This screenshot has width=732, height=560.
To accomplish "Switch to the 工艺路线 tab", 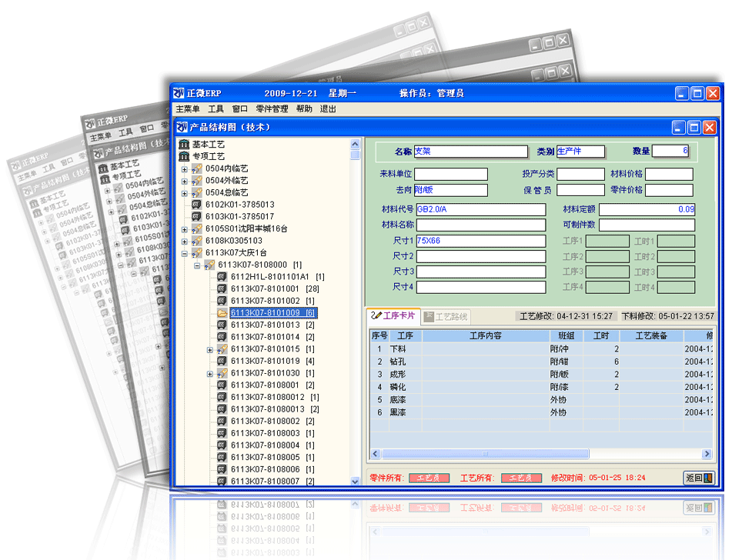I will 446,316.
